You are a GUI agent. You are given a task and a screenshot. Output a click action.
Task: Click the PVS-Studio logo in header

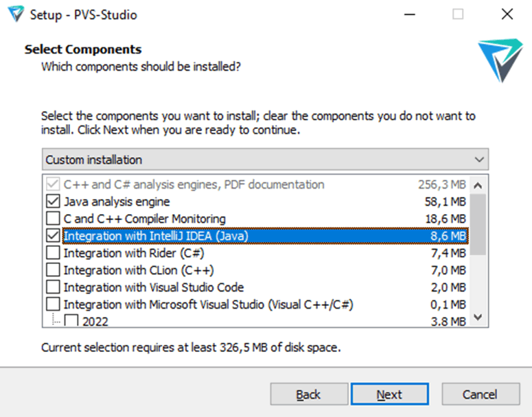[x=500, y=60]
